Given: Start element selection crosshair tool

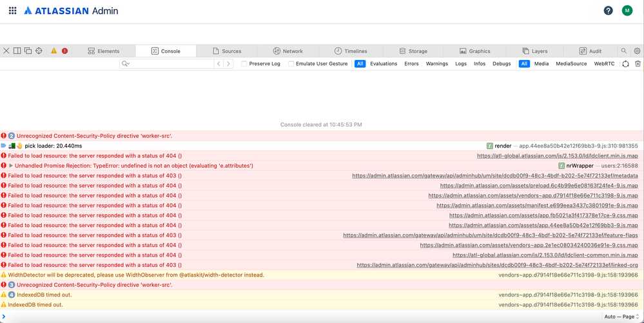Looking at the screenshot, I should tap(39, 51).
